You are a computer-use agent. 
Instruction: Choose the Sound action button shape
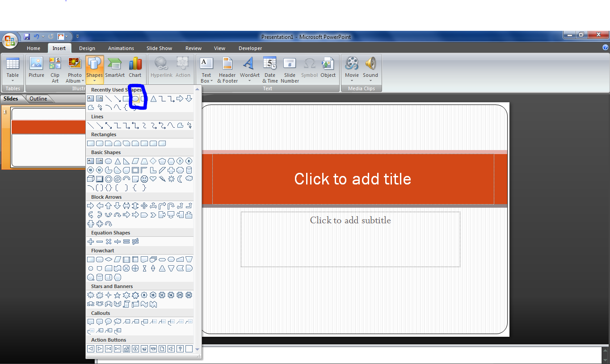tap(171, 349)
